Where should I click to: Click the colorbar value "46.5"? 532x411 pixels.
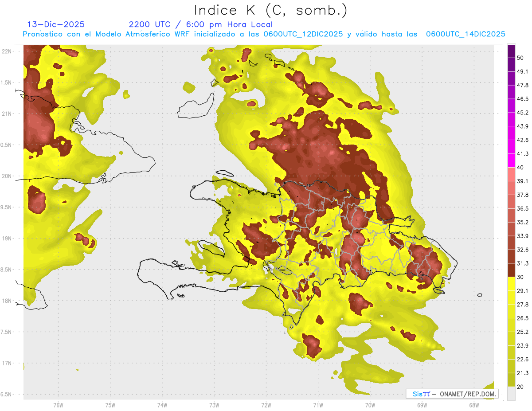(x=523, y=99)
